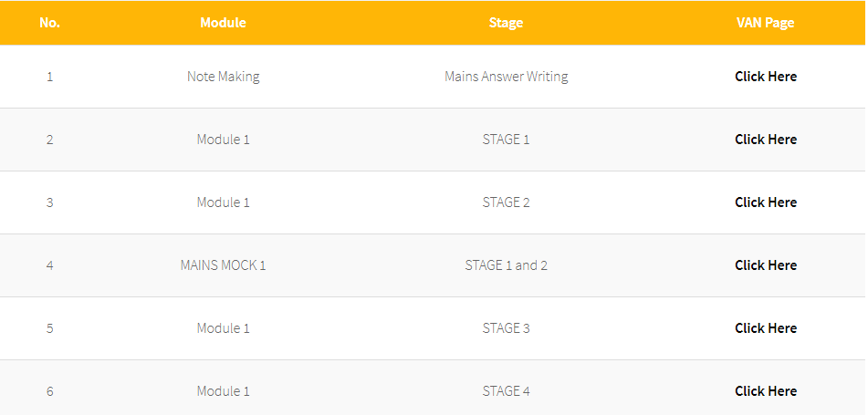Select the Note Making module cell
The image size is (868, 415).
pos(223,77)
